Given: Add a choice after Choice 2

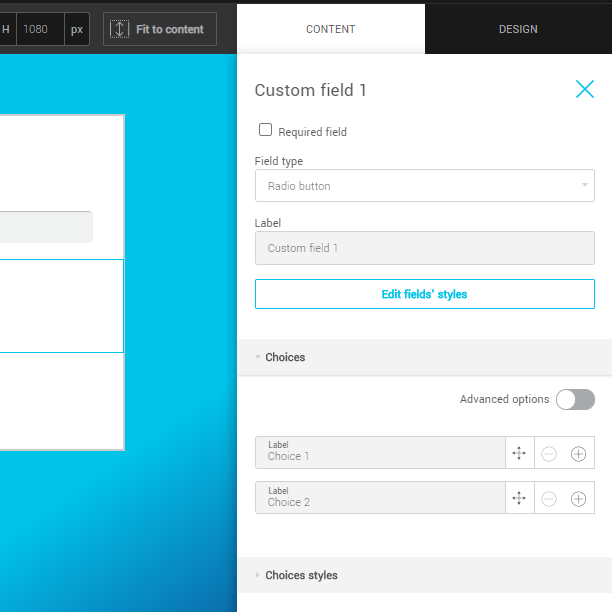Looking at the screenshot, I should click(x=578, y=498).
